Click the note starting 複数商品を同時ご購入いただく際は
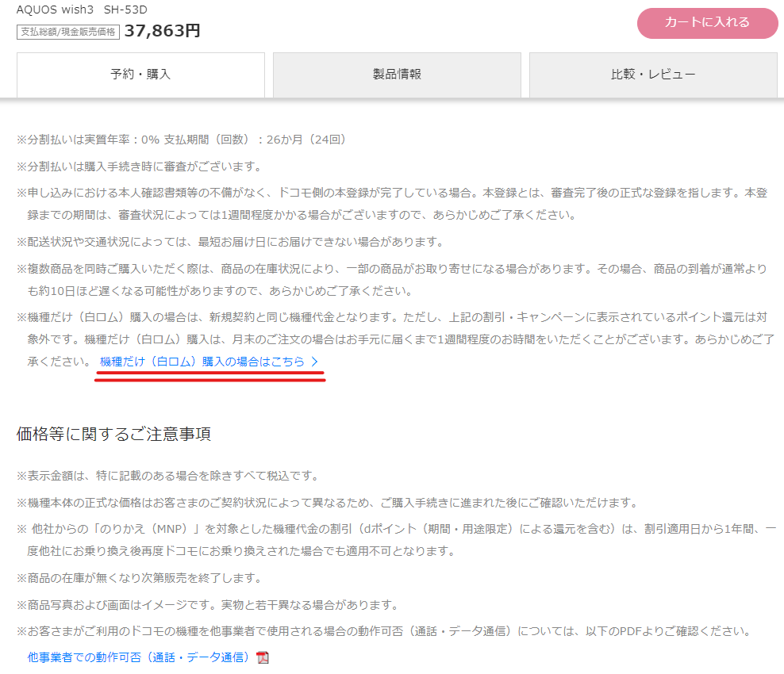Image resolution: width=784 pixels, height=674 pixels. coord(392,280)
